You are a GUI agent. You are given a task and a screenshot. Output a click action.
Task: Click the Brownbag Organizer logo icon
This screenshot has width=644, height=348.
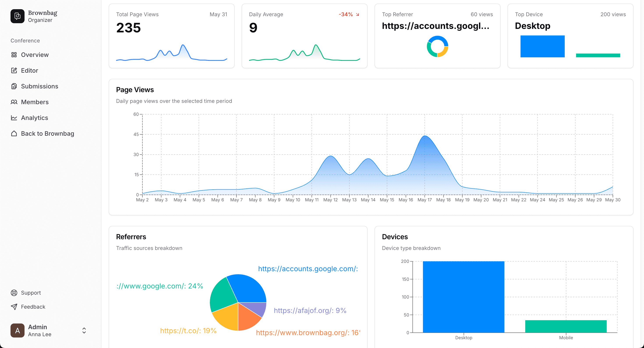coord(17,16)
